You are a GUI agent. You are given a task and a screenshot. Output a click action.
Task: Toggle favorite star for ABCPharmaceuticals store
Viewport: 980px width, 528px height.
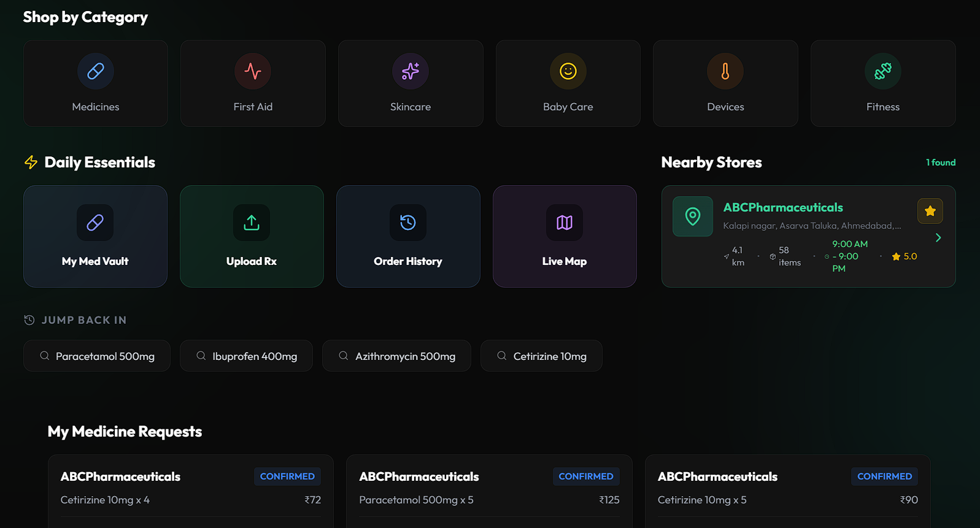930,211
